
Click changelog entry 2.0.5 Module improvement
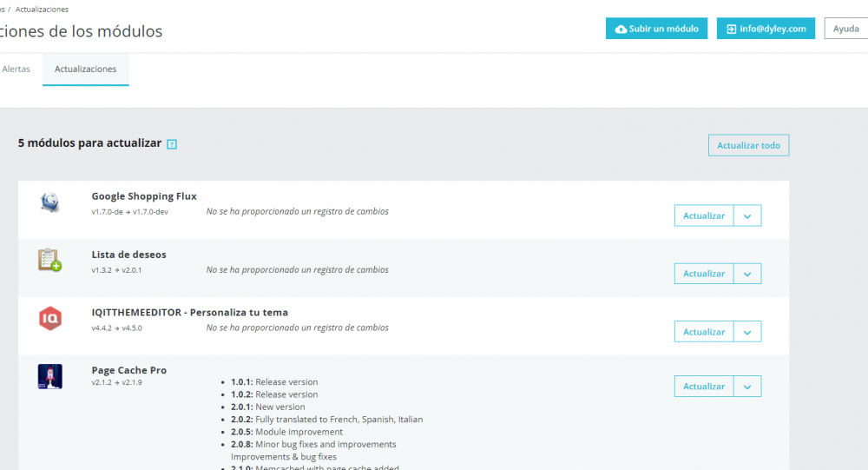pos(286,432)
